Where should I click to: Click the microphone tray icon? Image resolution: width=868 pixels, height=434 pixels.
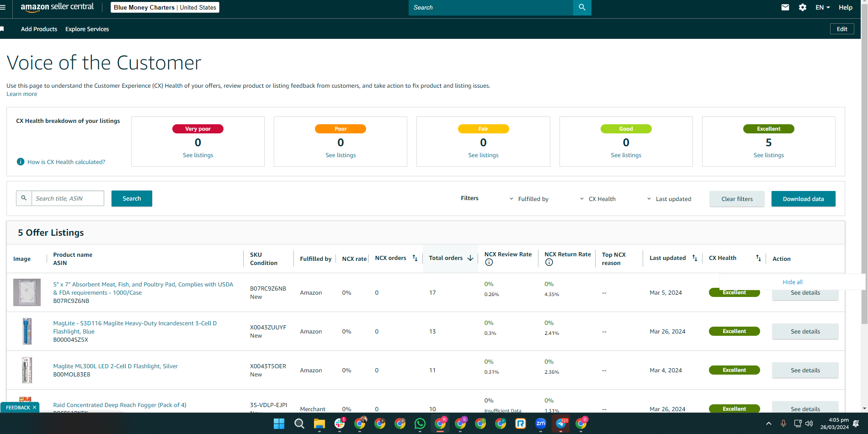783,423
